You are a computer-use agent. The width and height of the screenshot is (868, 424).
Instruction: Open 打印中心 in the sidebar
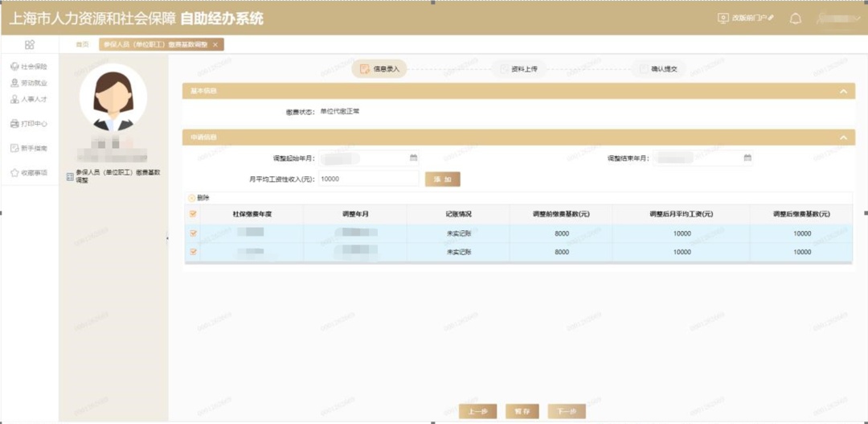pos(29,124)
